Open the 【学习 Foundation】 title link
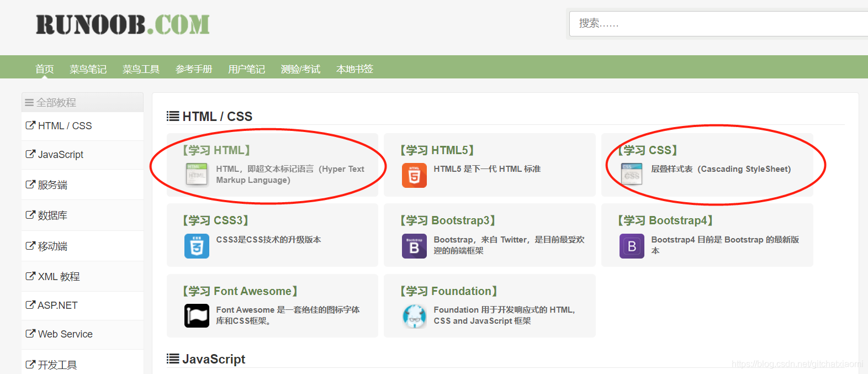This screenshot has width=868, height=374. (x=449, y=291)
